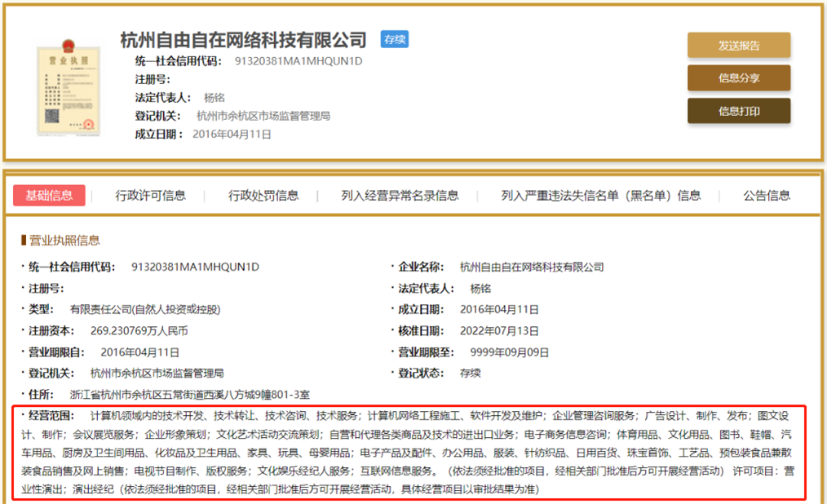Click the company title 杭州自由自在网络科技有限公司 heading

(243, 40)
